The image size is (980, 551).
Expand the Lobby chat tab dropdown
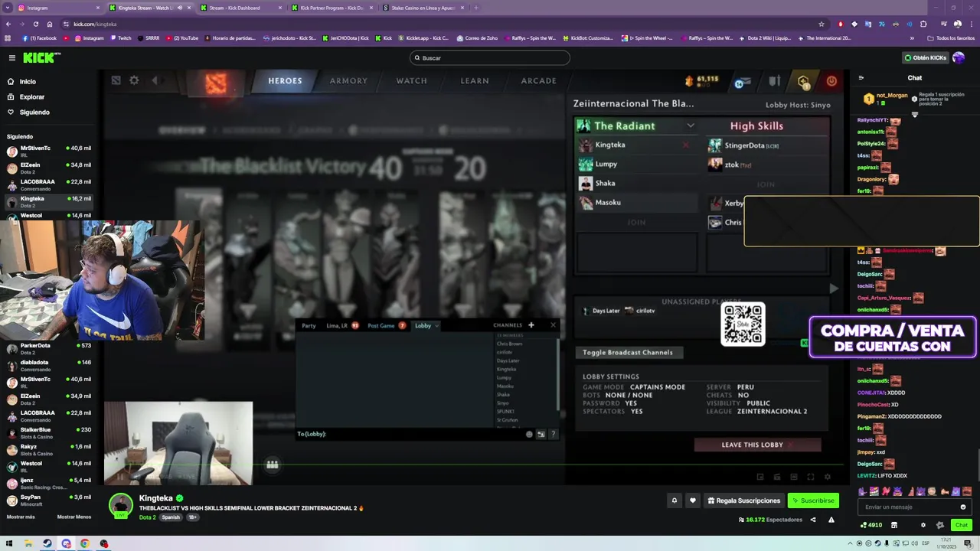[436, 326]
